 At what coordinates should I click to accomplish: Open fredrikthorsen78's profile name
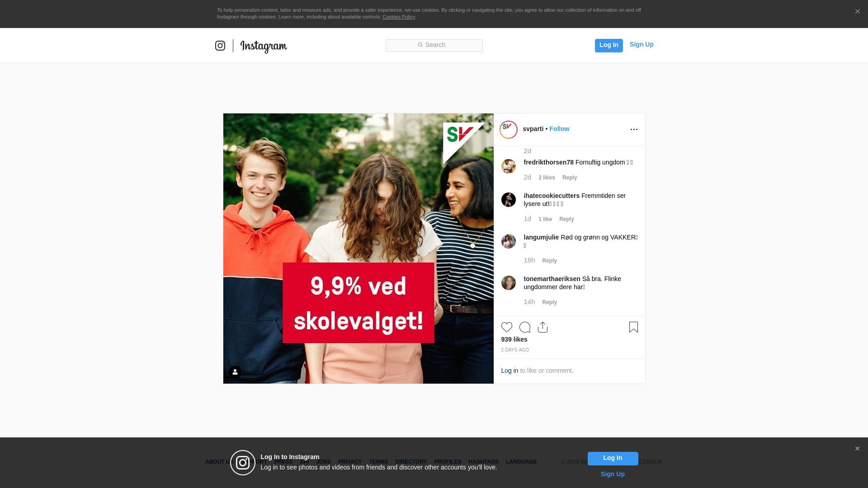click(x=548, y=162)
